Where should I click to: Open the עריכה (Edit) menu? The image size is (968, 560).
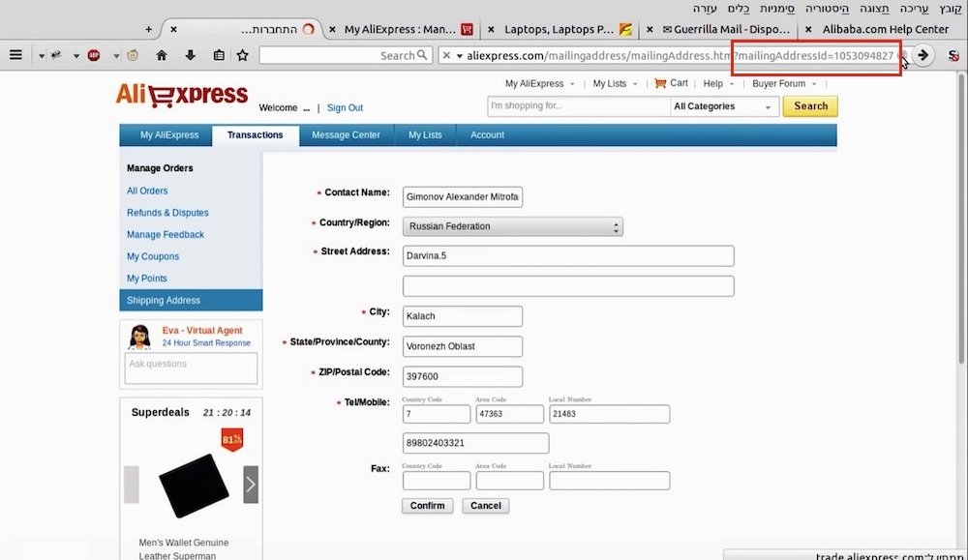[915, 8]
